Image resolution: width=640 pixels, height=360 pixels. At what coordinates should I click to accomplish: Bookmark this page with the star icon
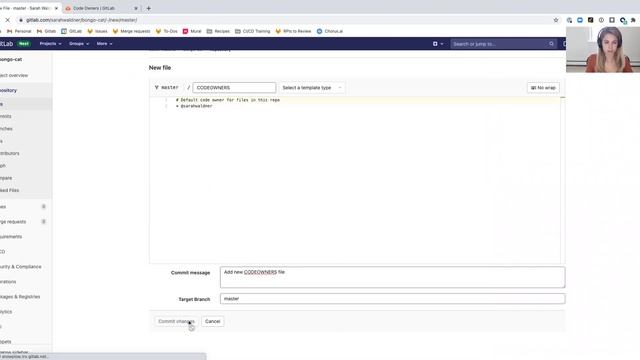click(556, 20)
